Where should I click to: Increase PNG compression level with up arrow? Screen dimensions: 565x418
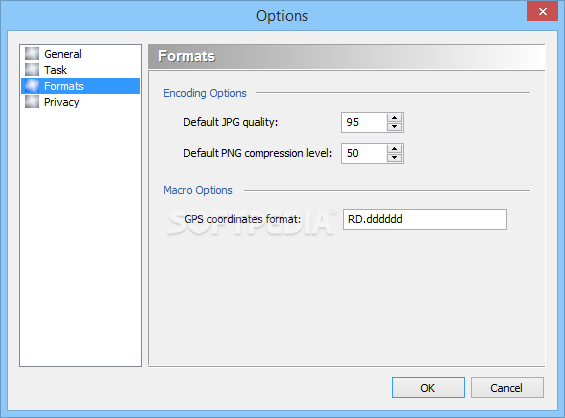coord(395,149)
